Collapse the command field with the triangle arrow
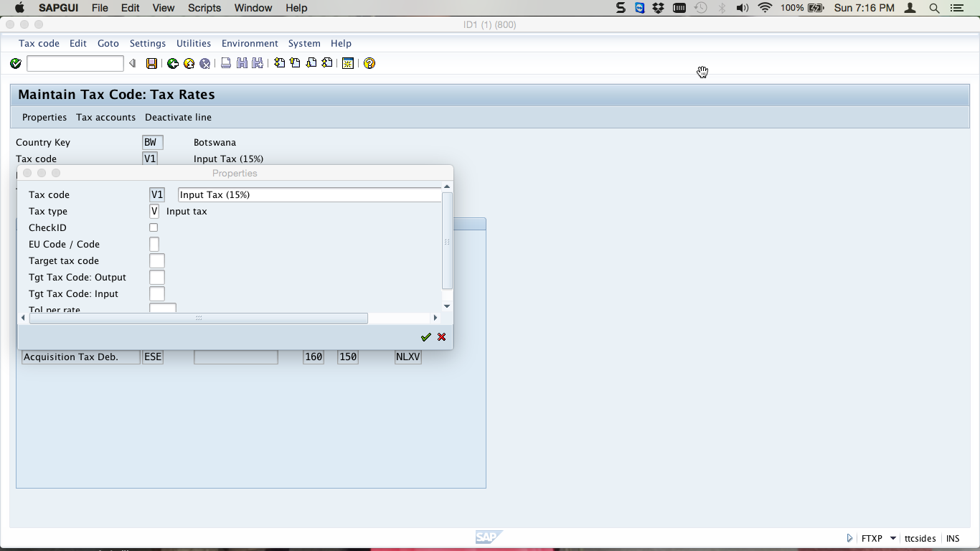 pos(132,64)
